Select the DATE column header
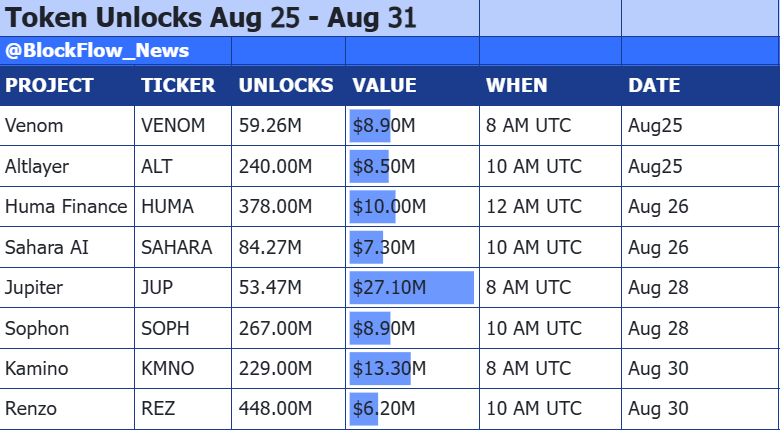This screenshot has height=430, width=780. (700, 86)
